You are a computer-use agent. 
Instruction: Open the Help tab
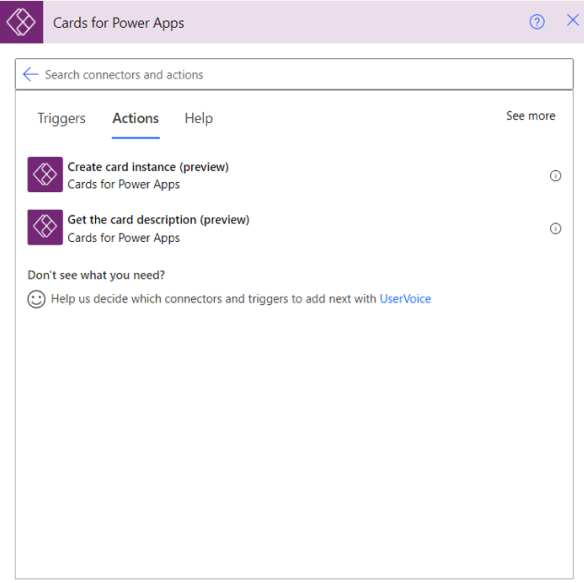[x=199, y=118]
